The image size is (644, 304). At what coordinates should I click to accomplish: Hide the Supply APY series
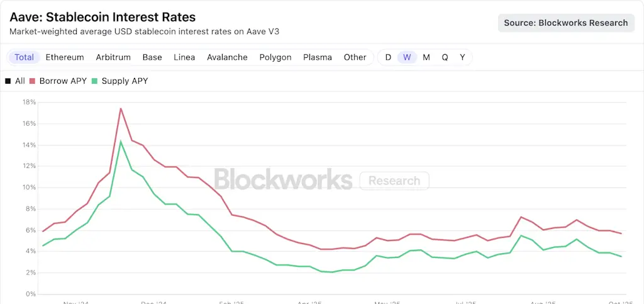click(x=125, y=81)
